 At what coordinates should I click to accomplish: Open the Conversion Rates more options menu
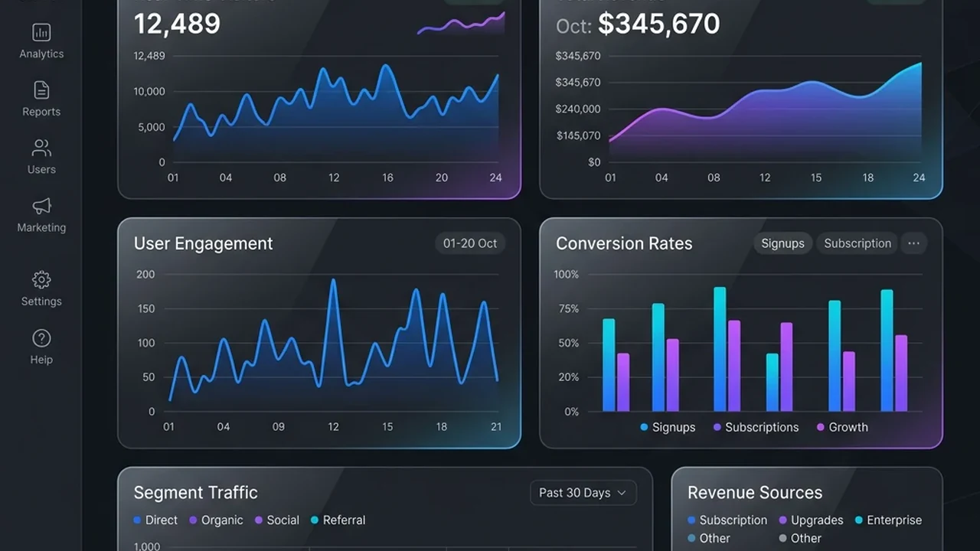click(913, 243)
